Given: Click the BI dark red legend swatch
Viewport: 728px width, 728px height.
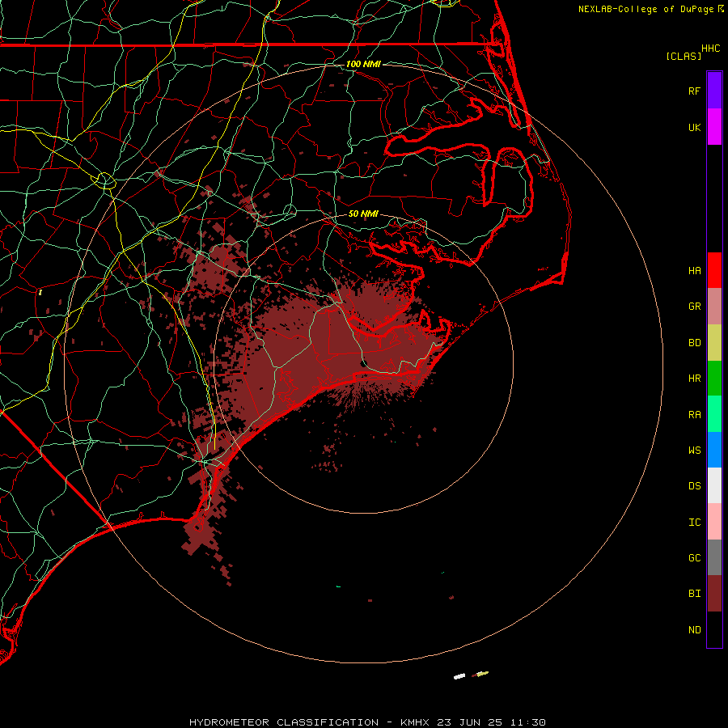Looking at the screenshot, I should (x=714, y=594).
